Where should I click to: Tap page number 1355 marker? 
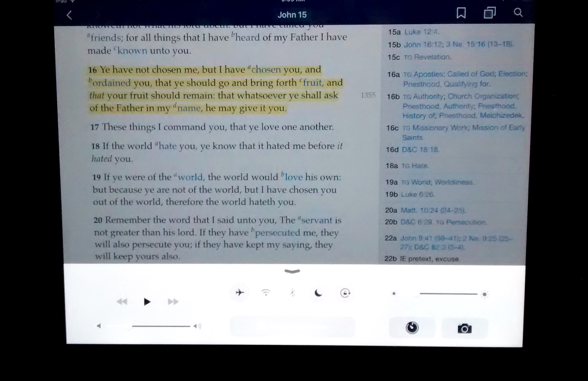[368, 95]
